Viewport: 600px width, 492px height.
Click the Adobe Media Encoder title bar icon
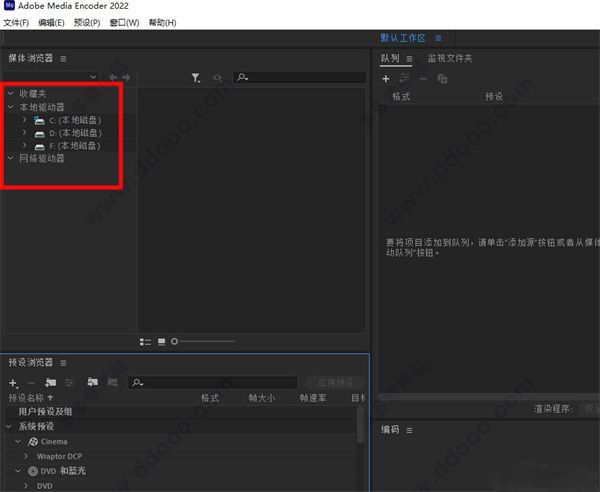[x=9, y=5]
